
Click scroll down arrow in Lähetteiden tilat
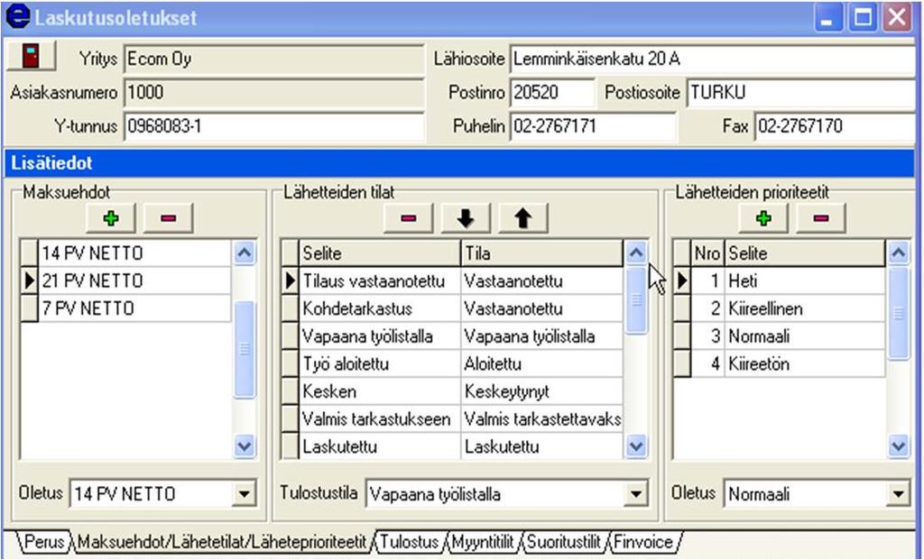[635, 446]
